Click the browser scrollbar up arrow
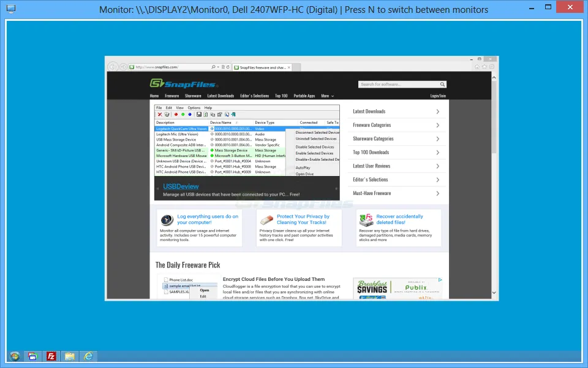 494,77
